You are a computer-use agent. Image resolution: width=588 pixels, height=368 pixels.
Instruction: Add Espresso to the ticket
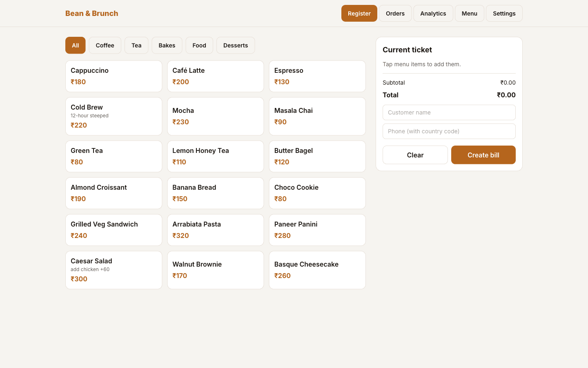pos(317,76)
